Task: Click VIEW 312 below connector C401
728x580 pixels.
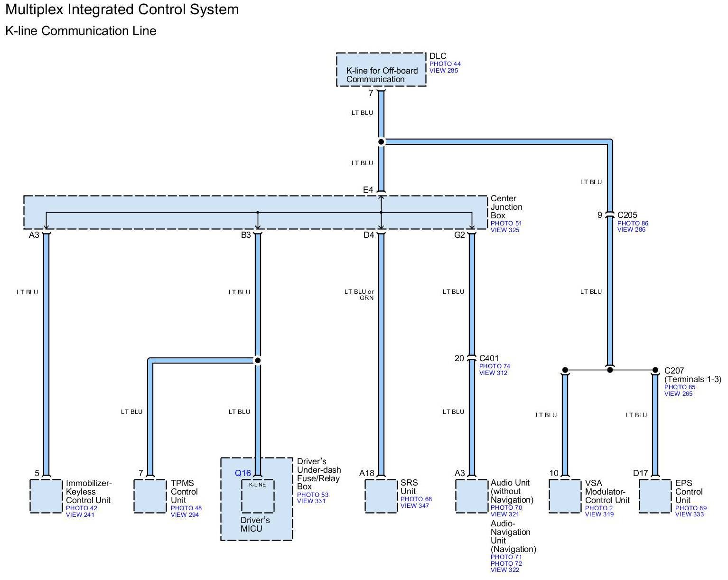Action: [x=493, y=373]
